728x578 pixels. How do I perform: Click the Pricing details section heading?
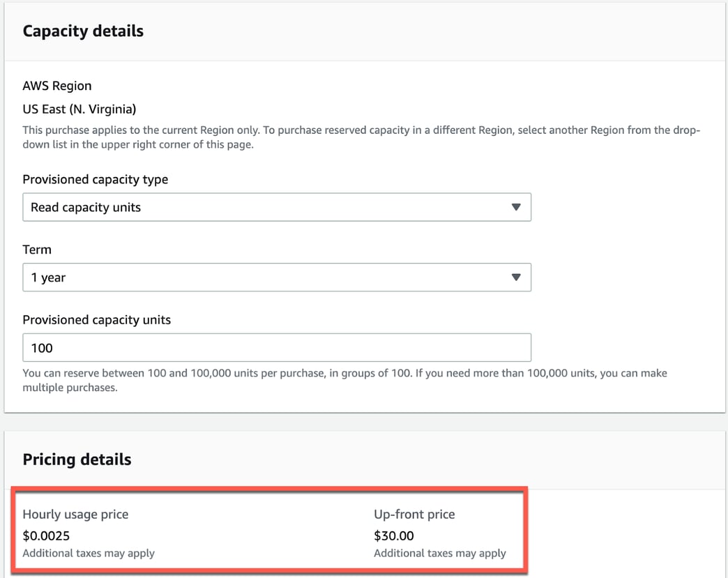coord(77,459)
